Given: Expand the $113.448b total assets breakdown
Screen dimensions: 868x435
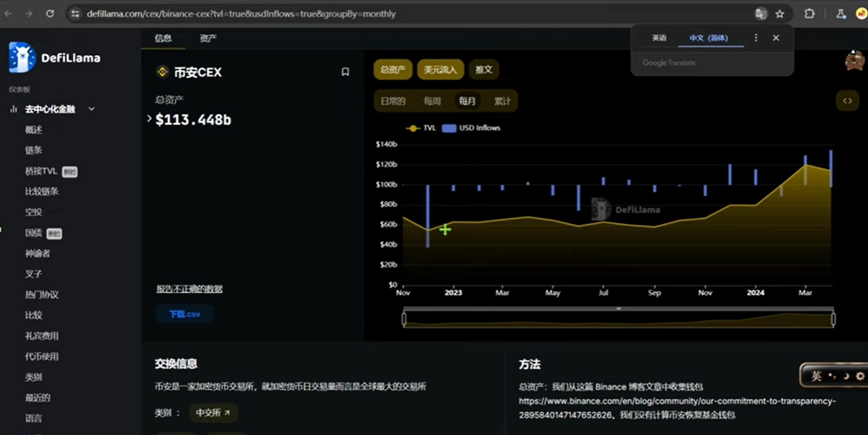Looking at the screenshot, I should (x=149, y=119).
